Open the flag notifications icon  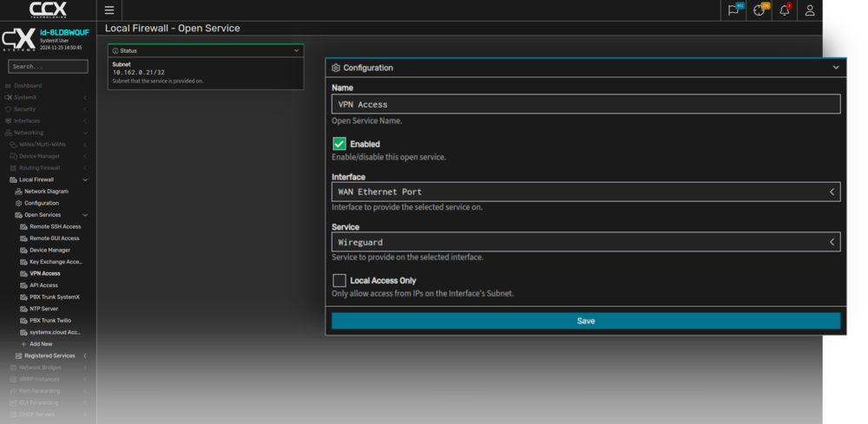pyautogui.click(x=734, y=10)
